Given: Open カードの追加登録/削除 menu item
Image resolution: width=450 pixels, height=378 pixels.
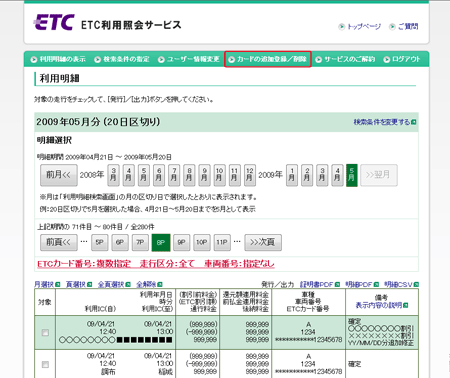Looking at the screenshot, I should coord(268,59).
